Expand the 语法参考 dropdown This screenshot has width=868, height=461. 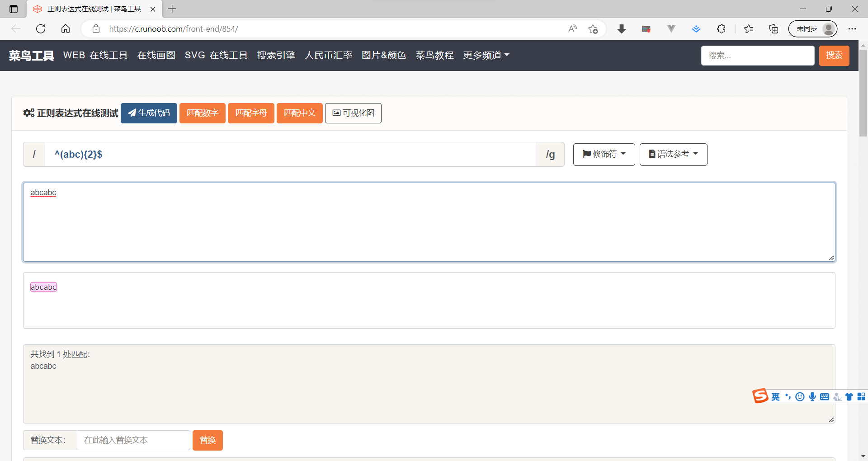pos(673,155)
